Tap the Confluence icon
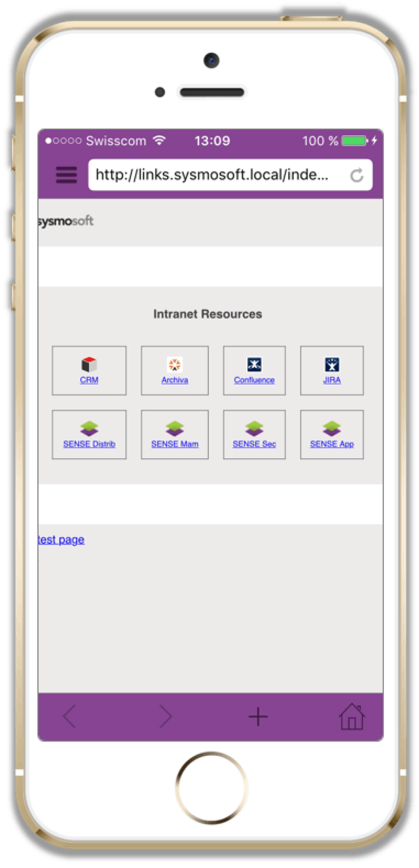Image resolution: width=419 pixels, height=868 pixels. click(254, 364)
